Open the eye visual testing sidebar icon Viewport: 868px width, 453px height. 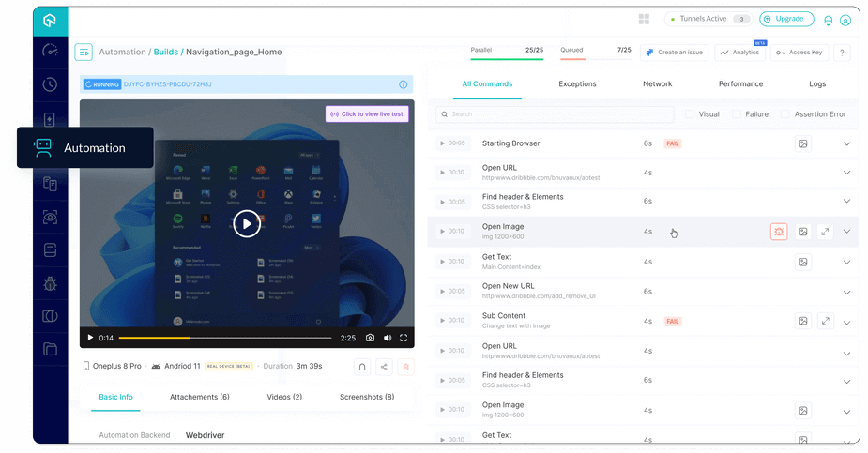pos(50,217)
